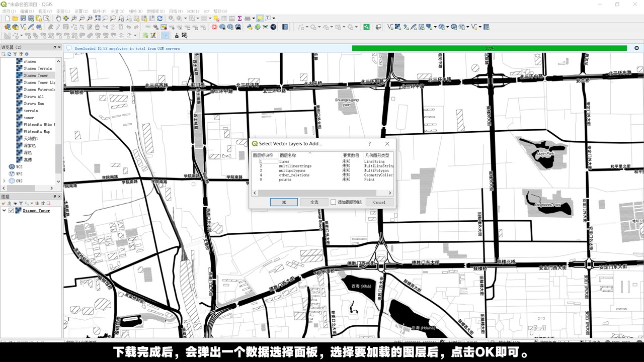Open the 插件 menu
The width and height of the screenshot is (644, 362).
tap(100, 11)
